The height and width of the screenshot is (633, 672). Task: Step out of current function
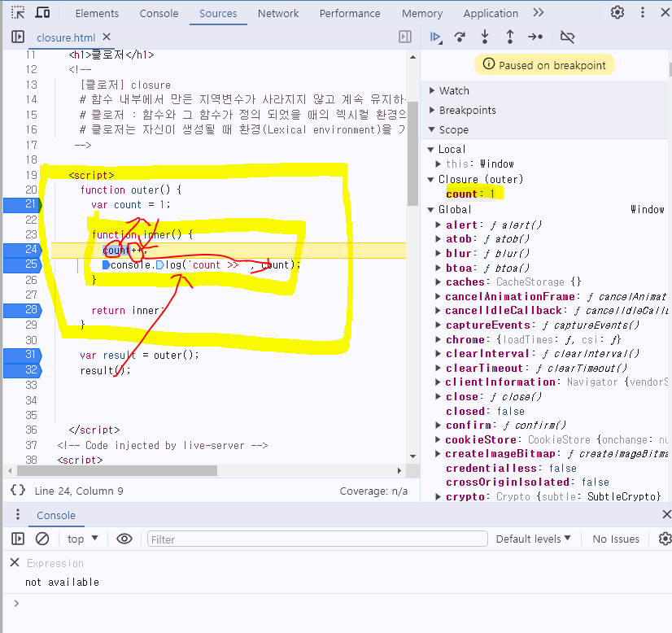(509, 37)
